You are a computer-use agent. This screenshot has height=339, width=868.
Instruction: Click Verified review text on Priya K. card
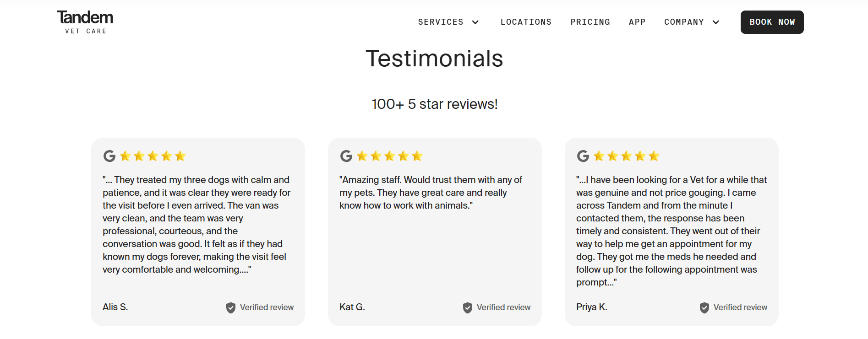tap(740, 307)
